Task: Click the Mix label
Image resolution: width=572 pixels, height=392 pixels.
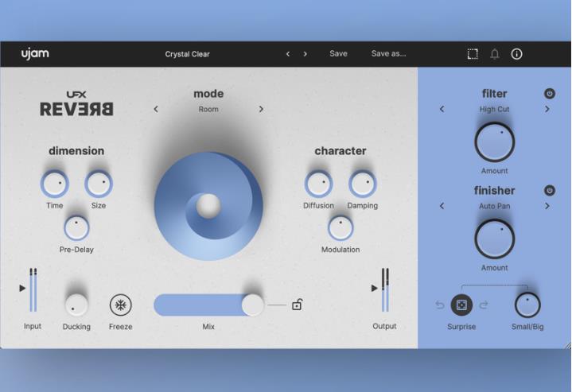Action: pyautogui.click(x=208, y=327)
